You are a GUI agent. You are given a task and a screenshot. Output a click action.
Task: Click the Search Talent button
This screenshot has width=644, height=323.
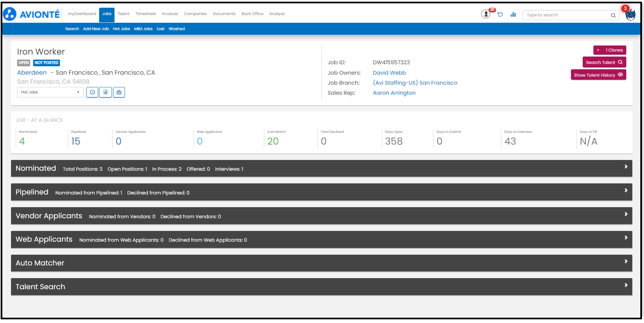[604, 62]
